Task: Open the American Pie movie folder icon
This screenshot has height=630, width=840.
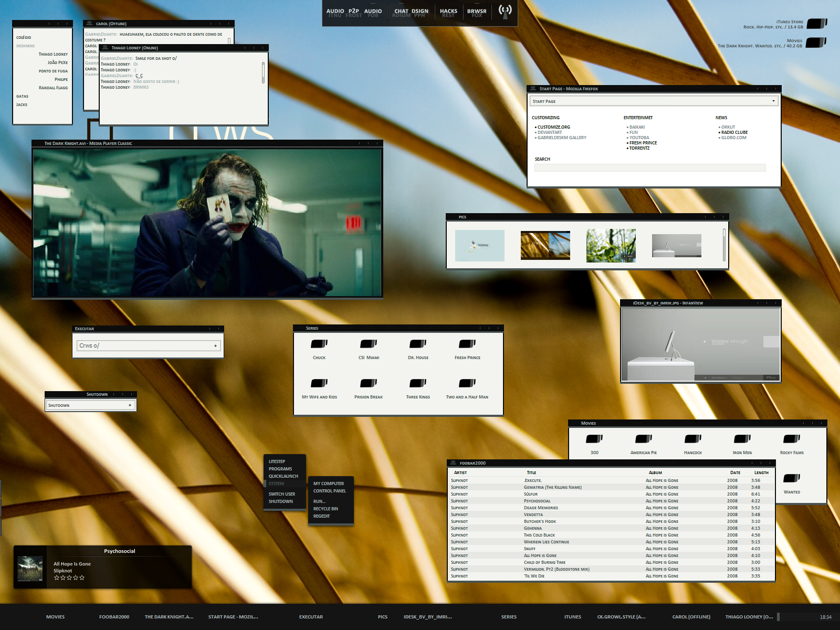Action: 644,439
